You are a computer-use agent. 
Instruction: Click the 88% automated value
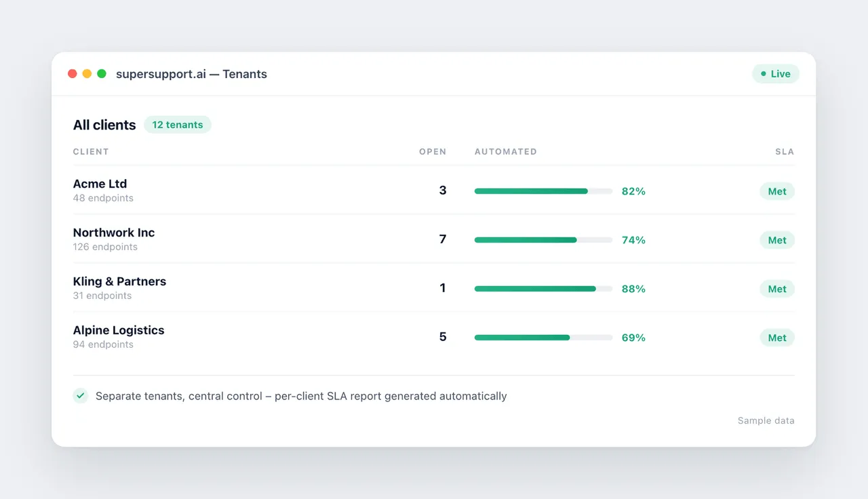(633, 289)
